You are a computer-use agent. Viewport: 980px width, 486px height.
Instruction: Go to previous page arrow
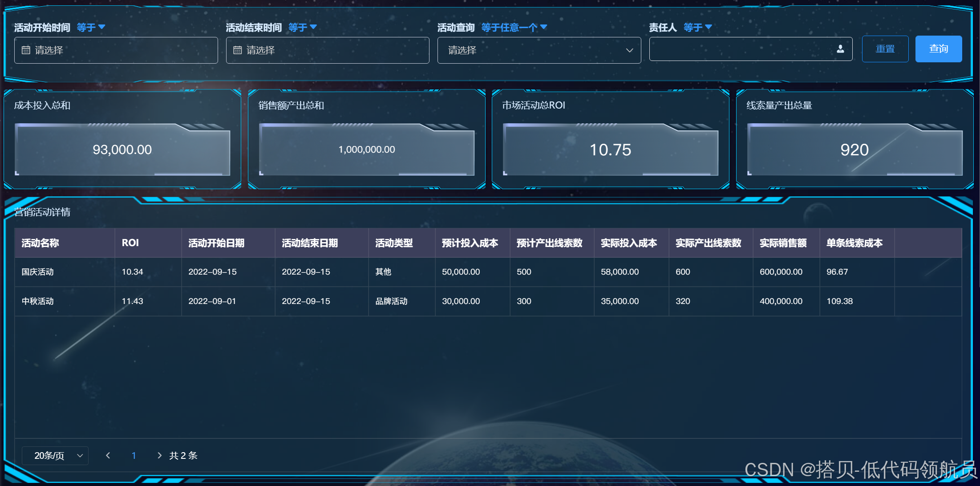108,455
